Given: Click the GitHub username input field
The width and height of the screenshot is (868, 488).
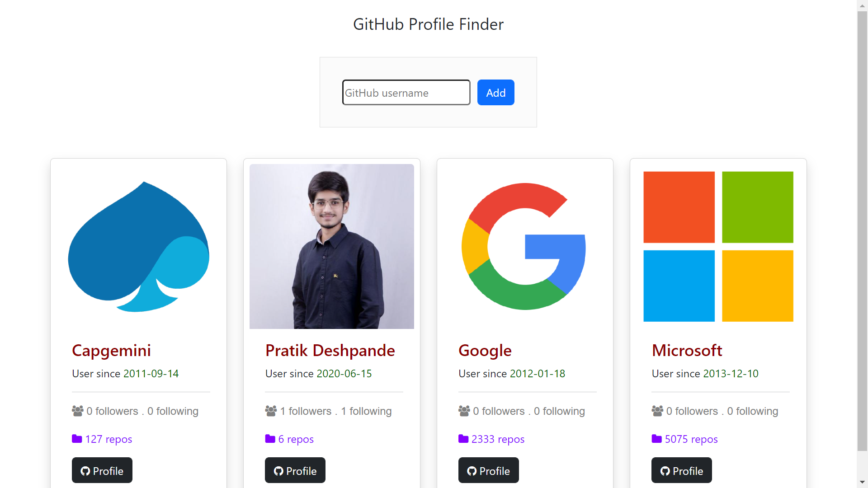Looking at the screenshot, I should coord(406,92).
